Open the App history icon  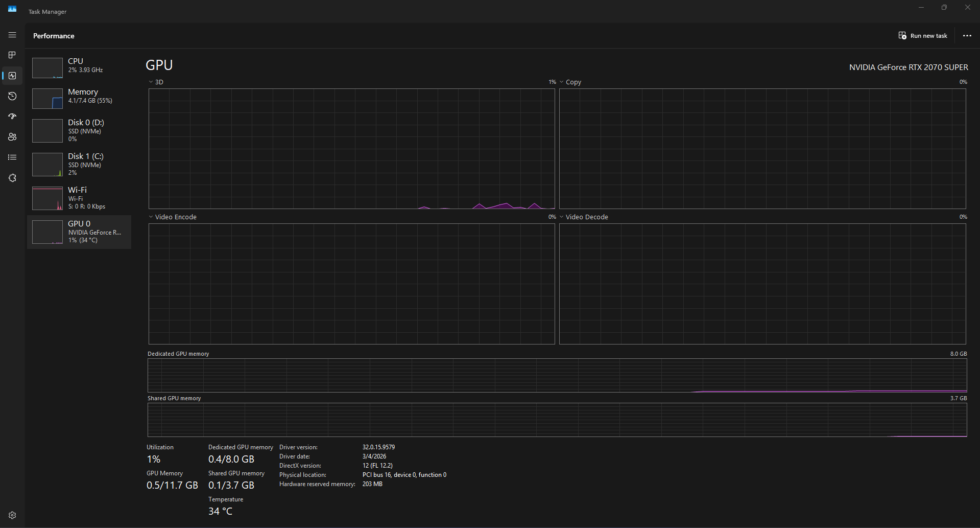pyautogui.click(x=12, y=96)
